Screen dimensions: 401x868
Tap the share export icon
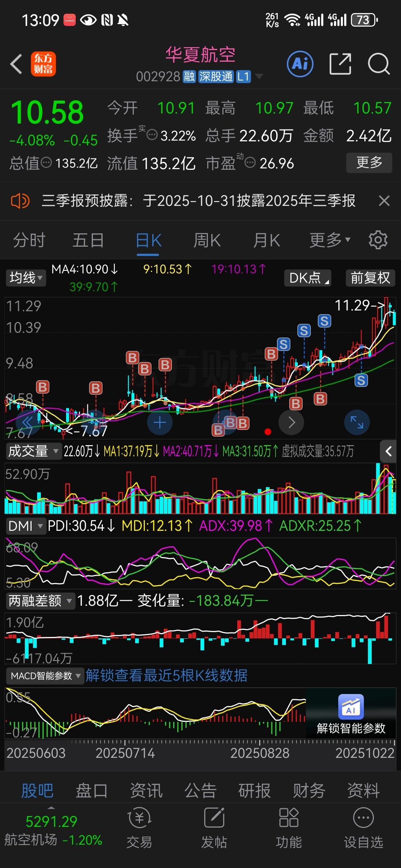pos(340,64)
